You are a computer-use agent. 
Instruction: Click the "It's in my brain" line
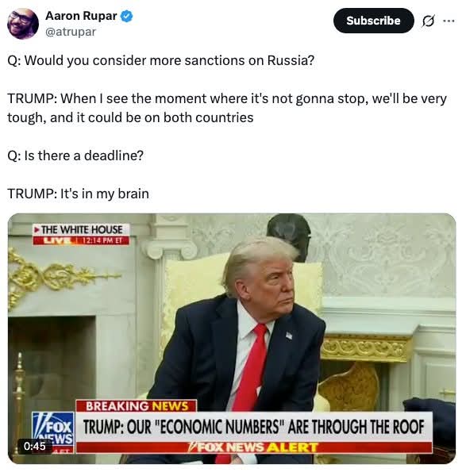tap(78, 194)
